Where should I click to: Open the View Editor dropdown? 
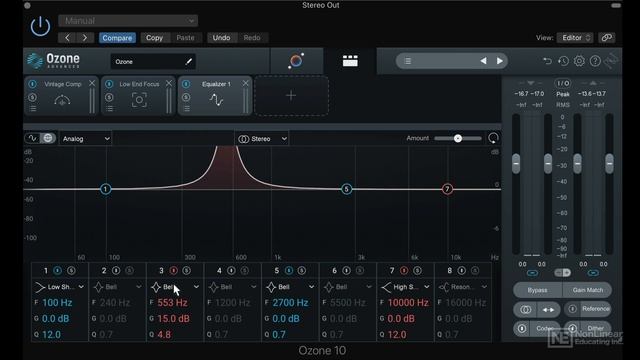(x=575, y=38)
